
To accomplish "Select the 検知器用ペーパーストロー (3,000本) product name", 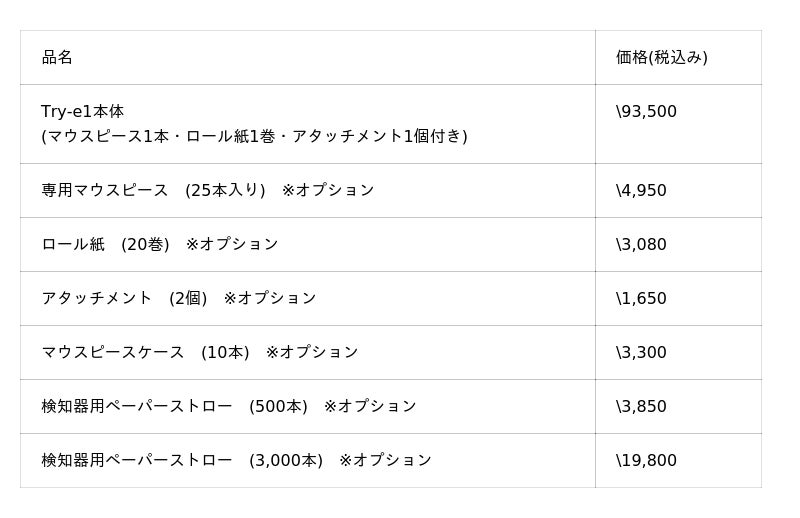I will click(182, 460).
